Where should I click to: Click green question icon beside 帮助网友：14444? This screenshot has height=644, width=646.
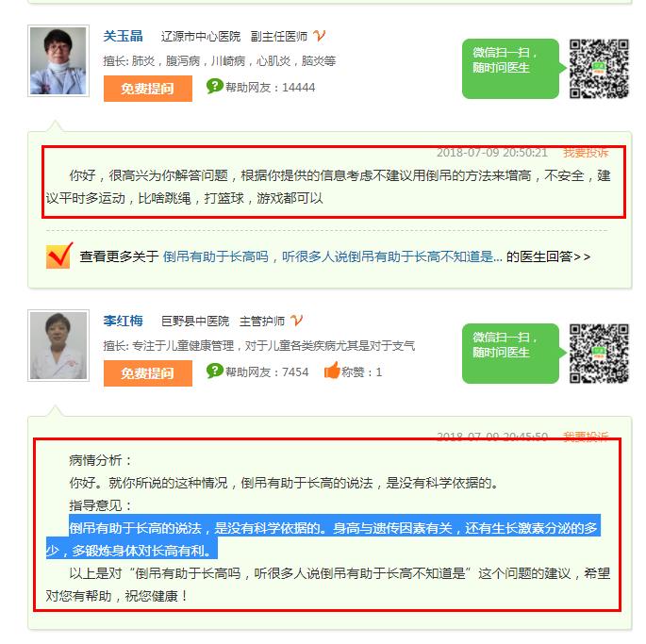point(215,86)
